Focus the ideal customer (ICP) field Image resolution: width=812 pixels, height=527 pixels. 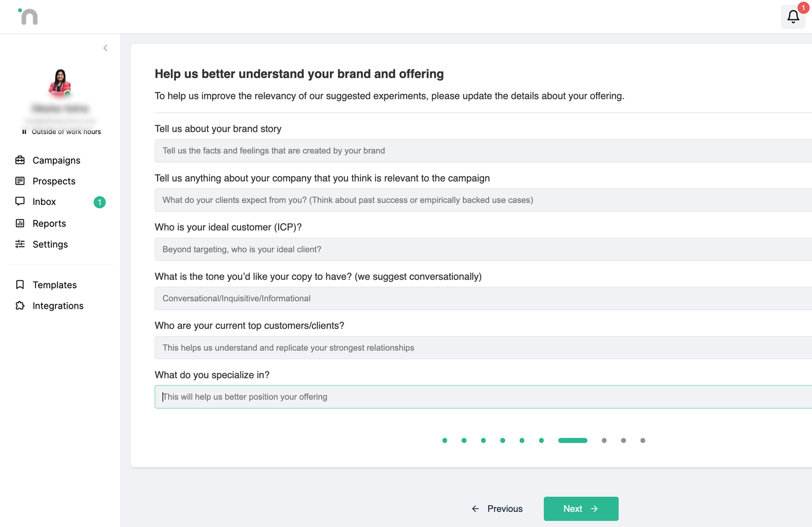tap(483, 249)
